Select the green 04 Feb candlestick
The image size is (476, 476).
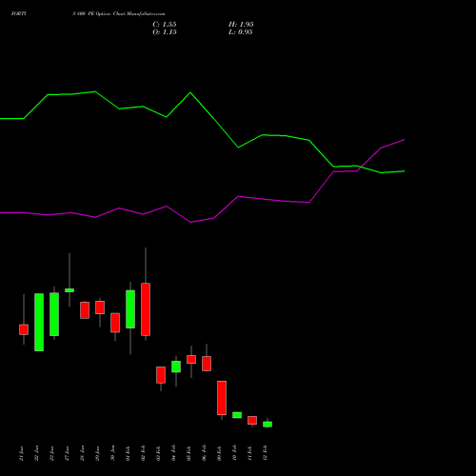point(176,367)
